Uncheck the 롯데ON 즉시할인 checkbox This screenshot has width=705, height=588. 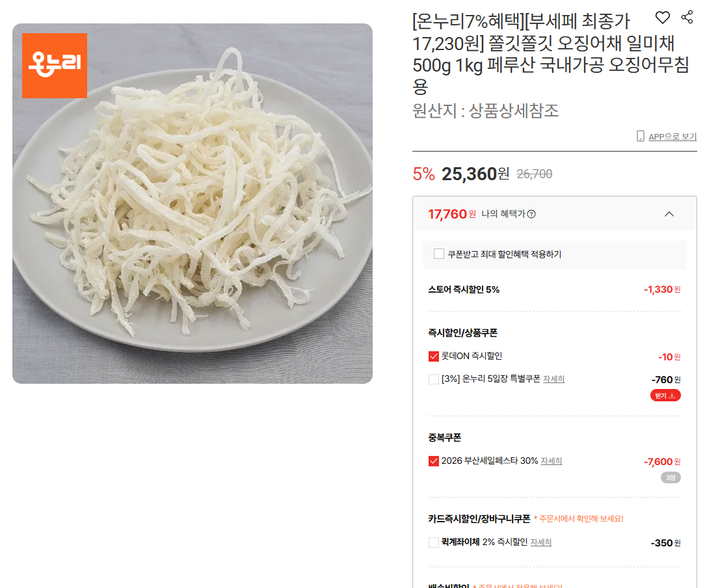click(433, 356)
